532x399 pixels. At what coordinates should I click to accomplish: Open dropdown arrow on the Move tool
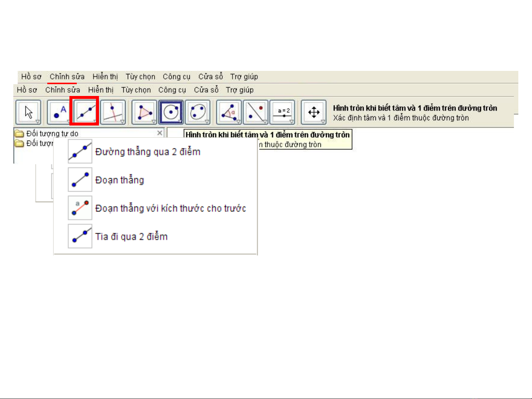coord(38,121)
